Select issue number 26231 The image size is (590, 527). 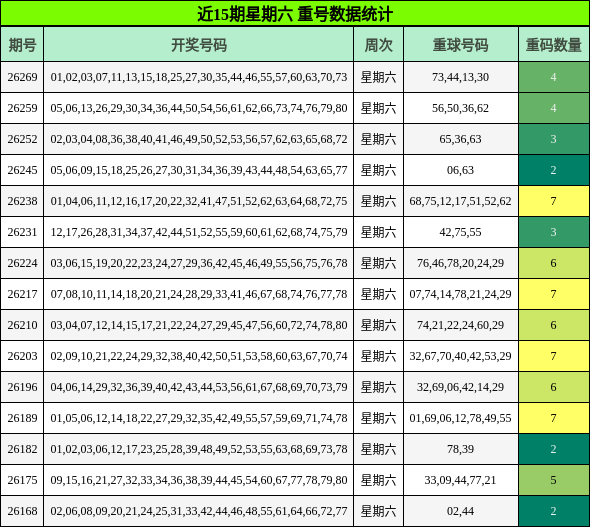click(x=22, y=232)
